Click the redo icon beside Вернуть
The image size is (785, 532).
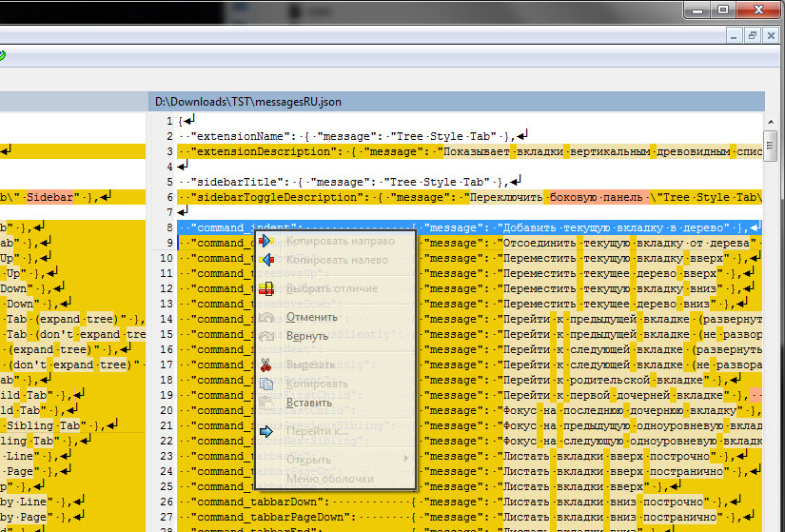pyautogui.click(x=266, y=336)
